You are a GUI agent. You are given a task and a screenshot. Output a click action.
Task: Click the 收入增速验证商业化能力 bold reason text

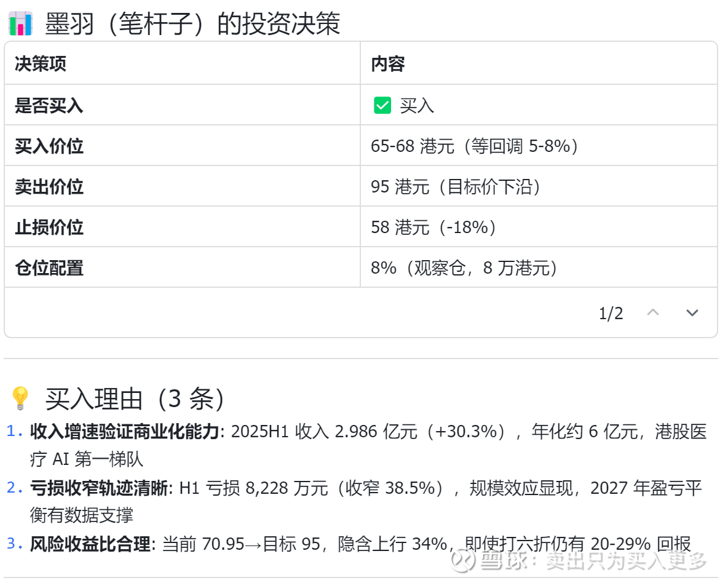[124, 432]
